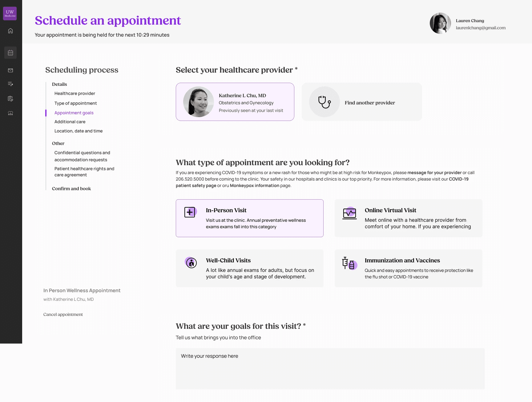This screenshot has height=402, width=532.
Task: Go to Type of appointment step
Action: point(76,103)
